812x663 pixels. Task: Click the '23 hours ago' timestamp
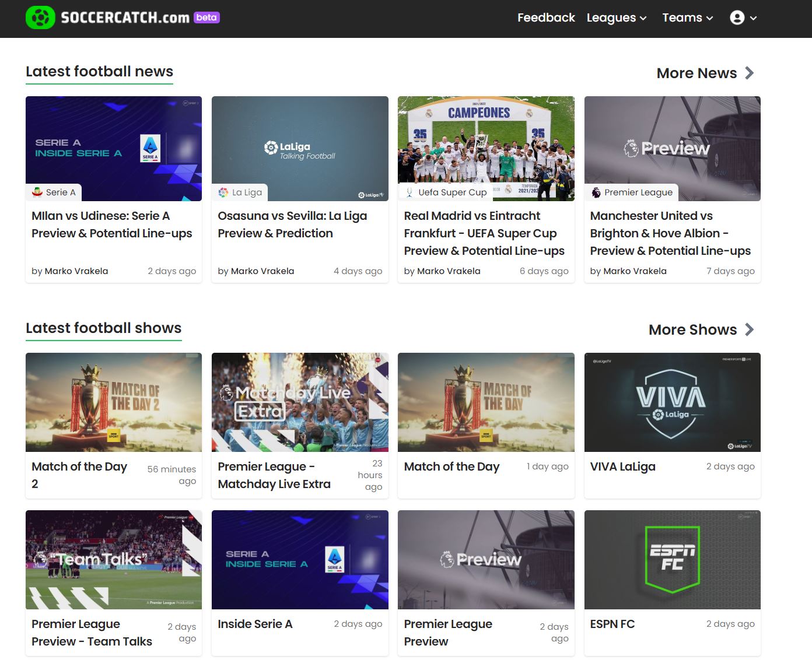click(370, 475)
